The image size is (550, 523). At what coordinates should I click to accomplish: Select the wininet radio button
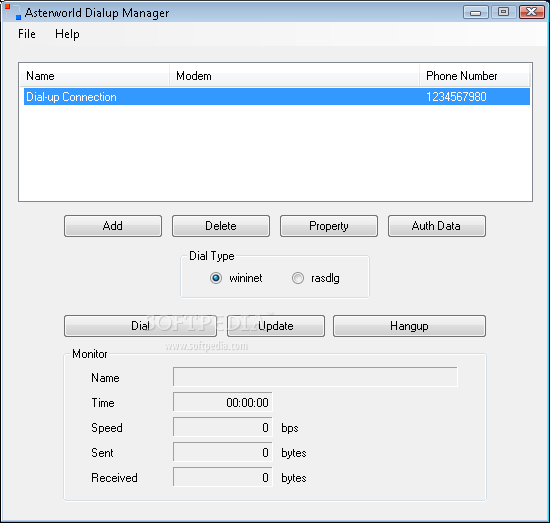click(x=216, y=278)
